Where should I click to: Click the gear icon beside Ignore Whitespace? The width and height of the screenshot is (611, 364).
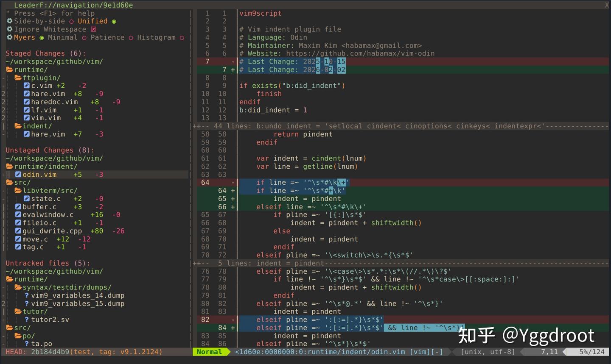click(10, 29)
